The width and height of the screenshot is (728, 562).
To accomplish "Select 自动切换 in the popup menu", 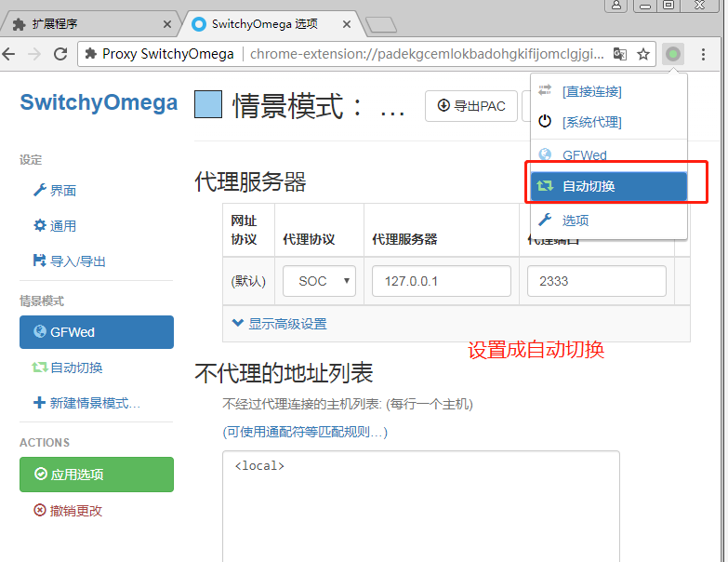I will click(x=609, y=186).
